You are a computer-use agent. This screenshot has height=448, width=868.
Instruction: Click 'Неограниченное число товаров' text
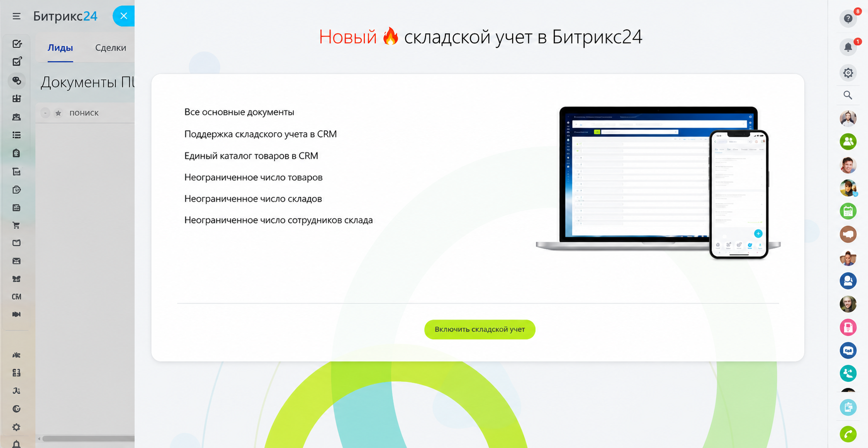(254, 178)
